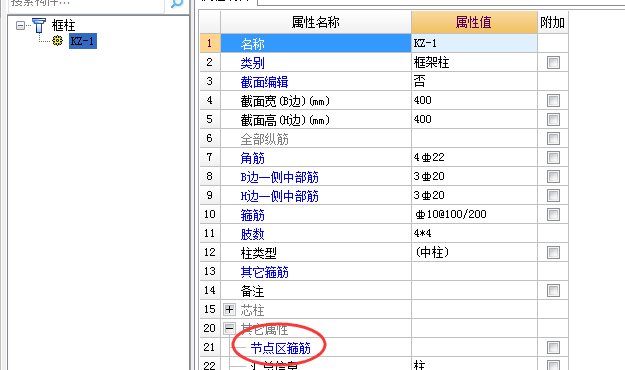Collapse the 其它属性 property group
The width and height of the screenshot is (625, 370).
click(x=229, y=328)
